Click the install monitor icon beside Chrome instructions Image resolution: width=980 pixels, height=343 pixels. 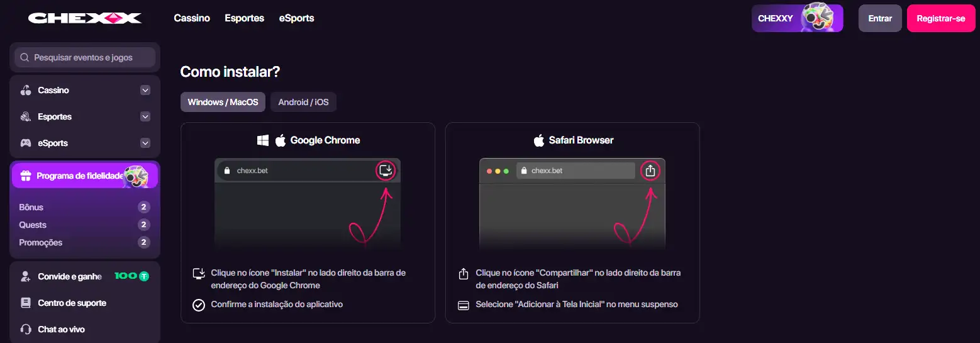[199, 273]
